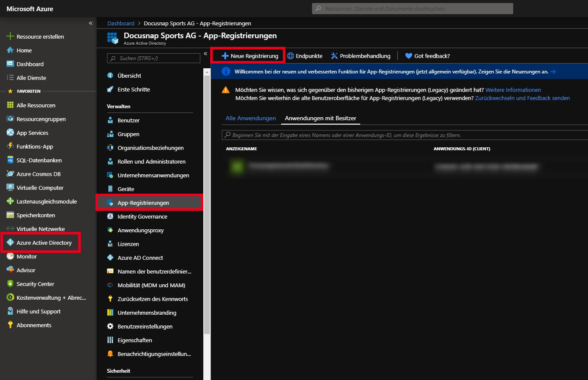
Task: Click the Benutzereinstellungen gear icon
Action: pos(110,326)
